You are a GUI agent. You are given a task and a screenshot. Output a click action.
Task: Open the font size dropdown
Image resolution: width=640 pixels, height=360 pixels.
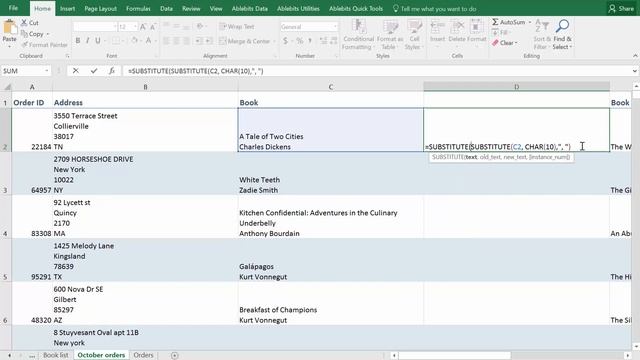[x=135, y=27]
